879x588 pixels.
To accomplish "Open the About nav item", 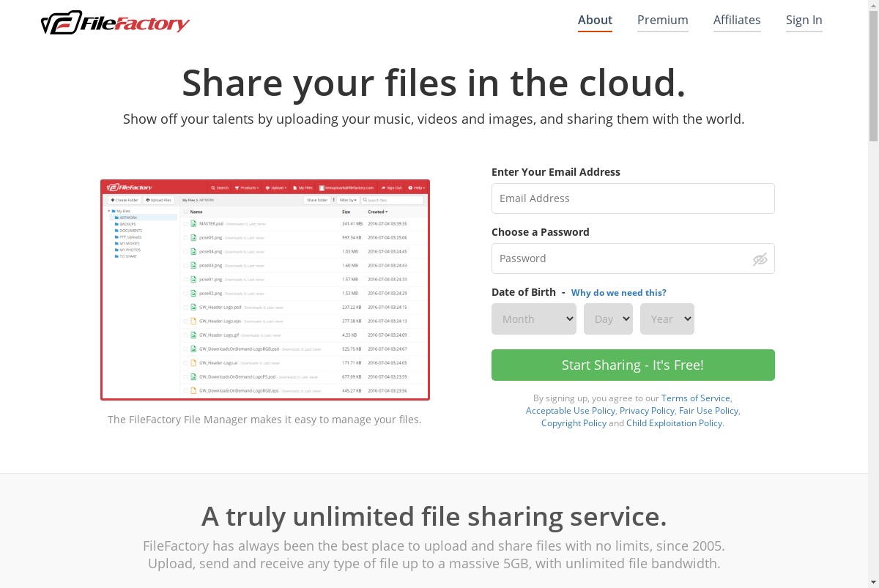I will point(595,21).
